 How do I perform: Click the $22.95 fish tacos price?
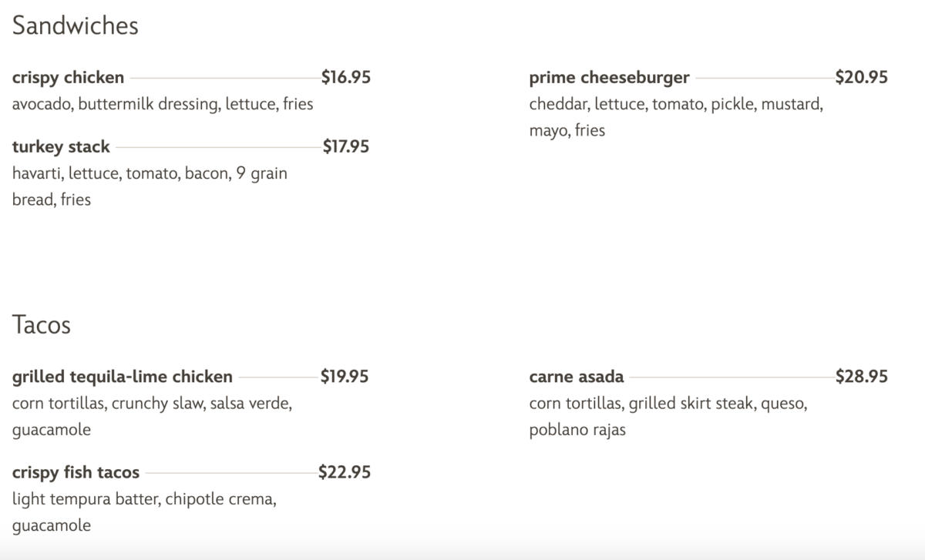point(344,472)
